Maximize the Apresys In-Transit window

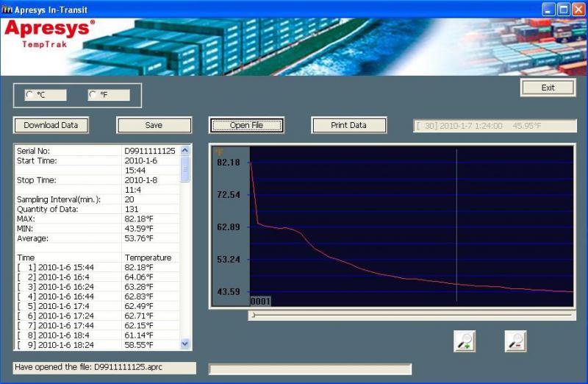coord(564,10)
